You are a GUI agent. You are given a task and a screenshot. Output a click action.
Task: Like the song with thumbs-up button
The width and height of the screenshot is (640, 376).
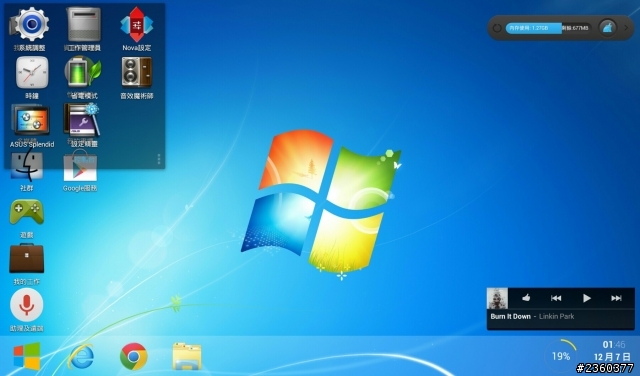526,298
